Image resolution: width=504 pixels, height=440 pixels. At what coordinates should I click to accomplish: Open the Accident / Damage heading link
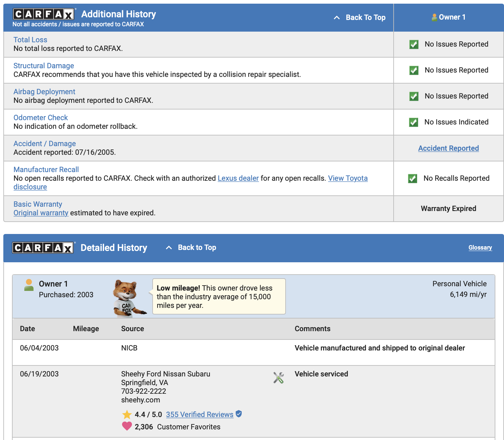(45, 143)
